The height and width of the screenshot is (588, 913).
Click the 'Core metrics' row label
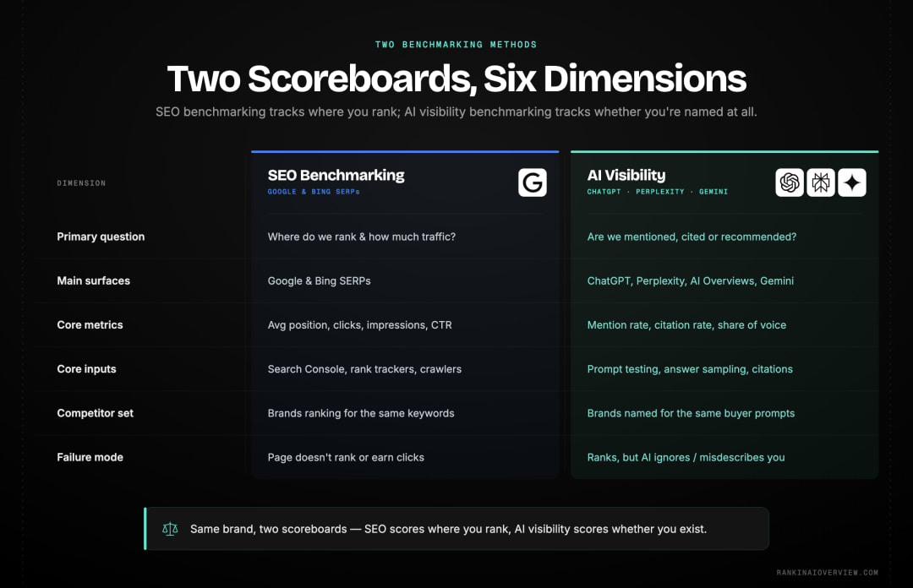tap(90, 325)
